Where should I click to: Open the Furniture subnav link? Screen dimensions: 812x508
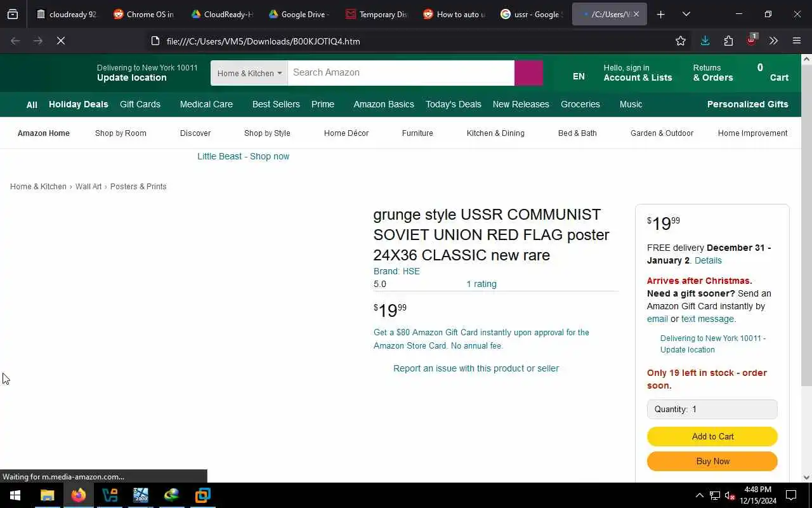pyautogui.click(x=417, y=133)
